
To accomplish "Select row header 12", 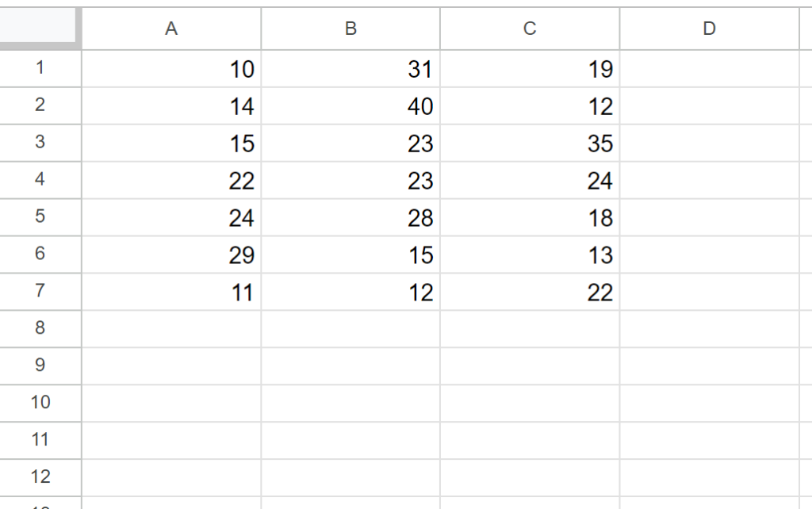I will [x=40, y=477].
